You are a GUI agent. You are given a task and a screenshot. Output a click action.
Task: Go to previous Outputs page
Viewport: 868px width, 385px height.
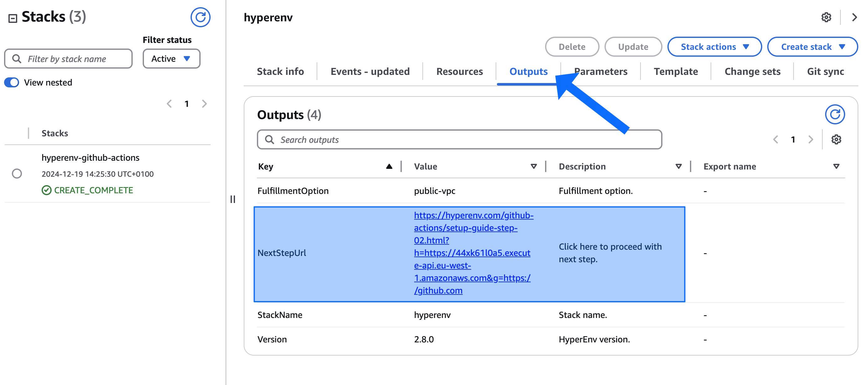[x=775, y=139]
